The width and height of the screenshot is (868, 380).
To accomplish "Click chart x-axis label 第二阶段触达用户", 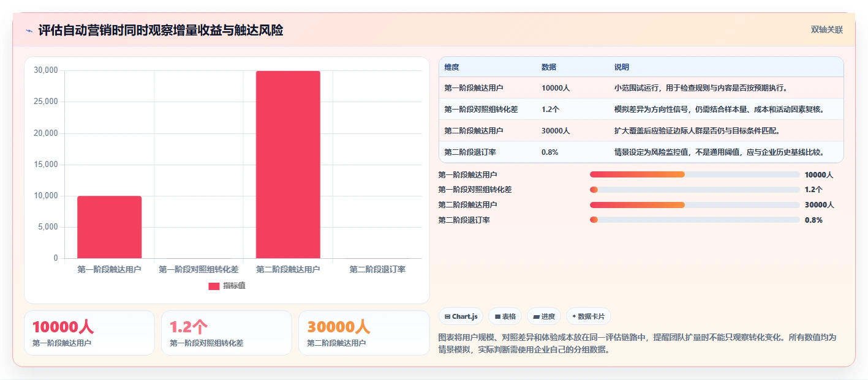I will (288, 269).
